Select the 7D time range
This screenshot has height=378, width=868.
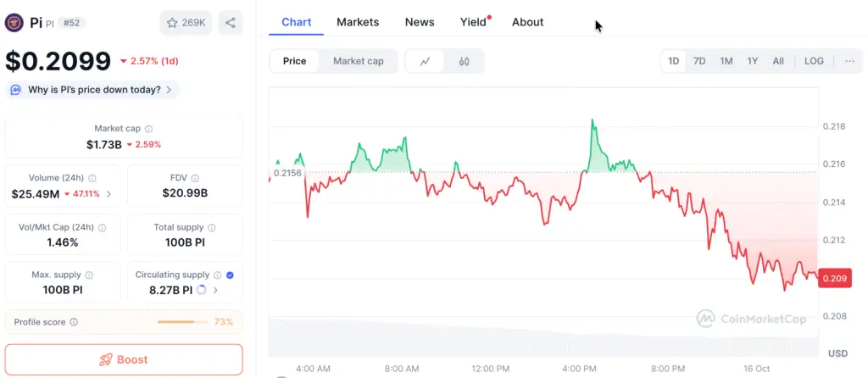[x=699, y=61]
